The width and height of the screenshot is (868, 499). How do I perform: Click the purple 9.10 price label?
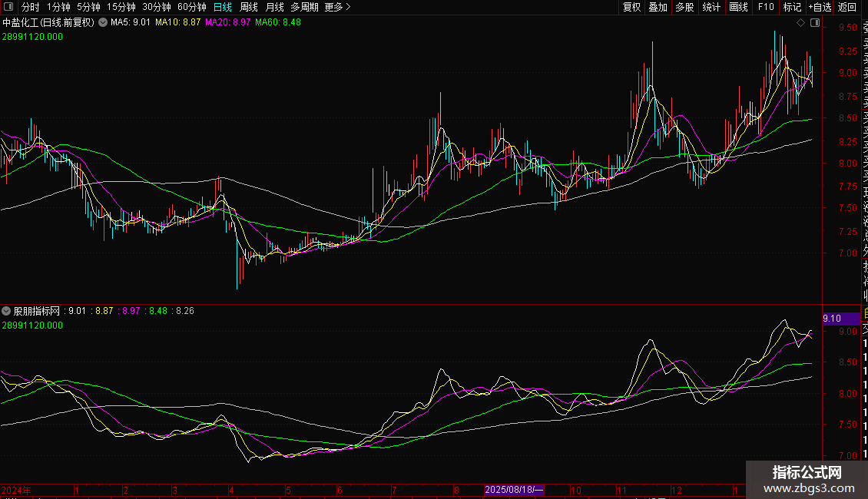click(832, 318)
